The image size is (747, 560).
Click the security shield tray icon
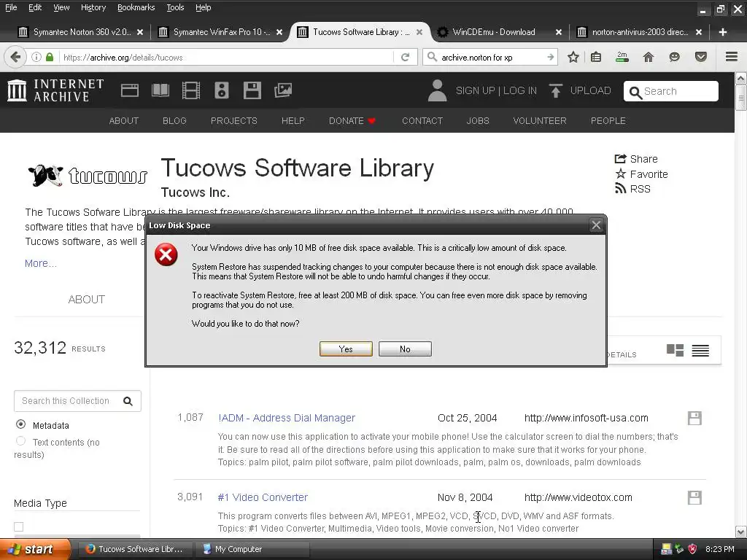(x=692, y=549)
